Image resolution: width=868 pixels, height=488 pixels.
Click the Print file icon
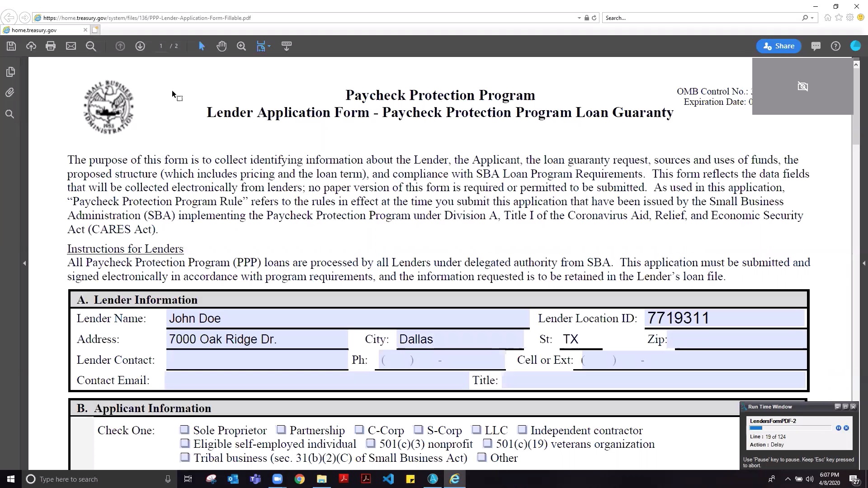tap(51, 46)
